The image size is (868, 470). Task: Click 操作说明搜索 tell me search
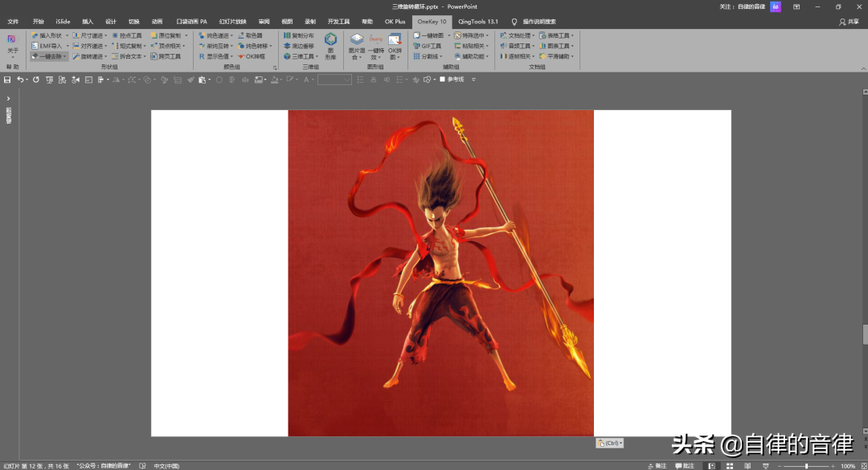tap(534, 22)
